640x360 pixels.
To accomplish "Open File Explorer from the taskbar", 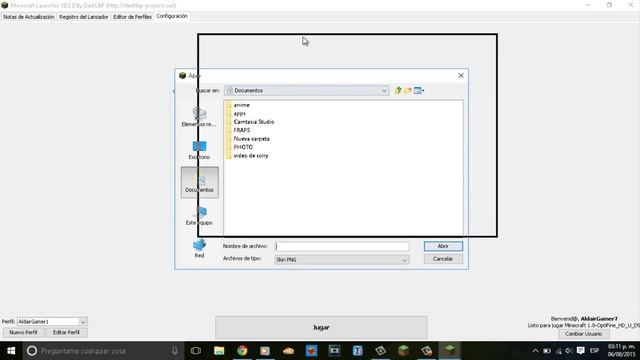I will pyautogui.click(x=219, y=351).
